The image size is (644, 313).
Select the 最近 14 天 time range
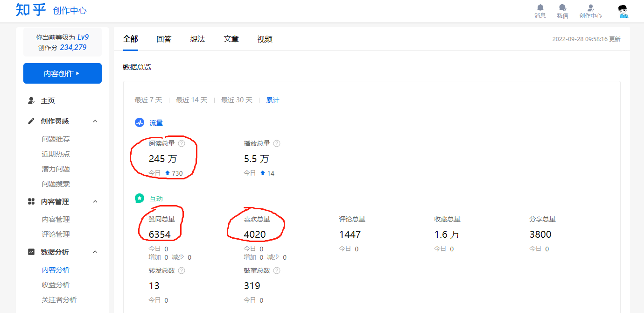[x=191, y=100]
